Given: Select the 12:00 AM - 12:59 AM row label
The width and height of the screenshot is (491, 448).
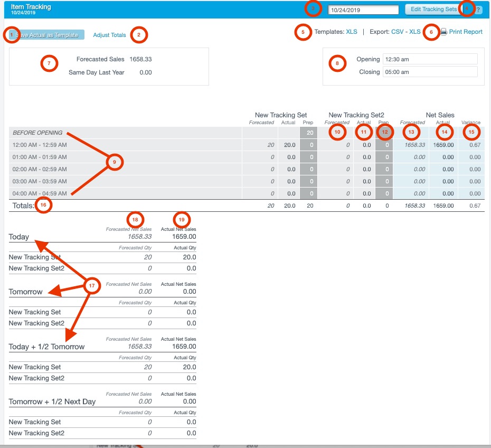Looking at the screenshot, I should tap(40, 145).
